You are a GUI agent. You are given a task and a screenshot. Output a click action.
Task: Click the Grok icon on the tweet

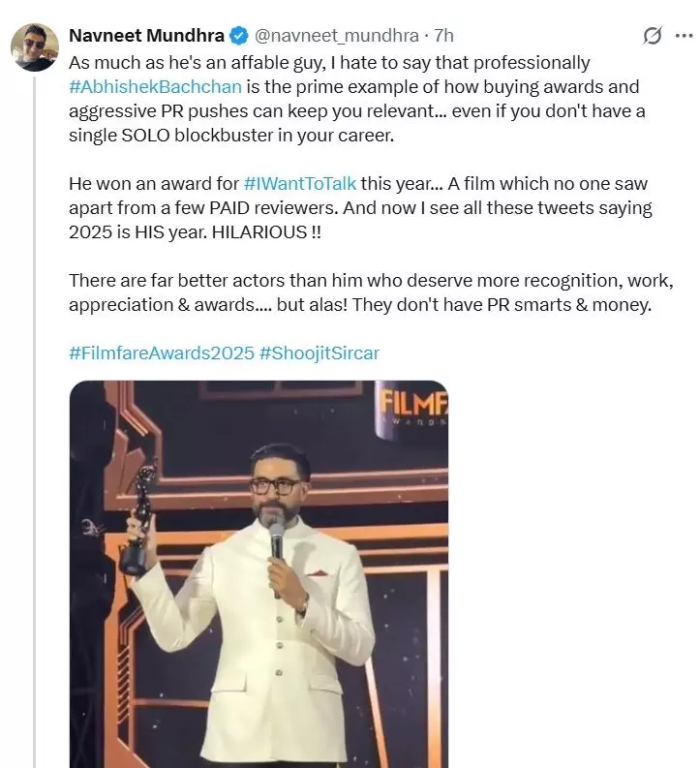tap(653, 36)
